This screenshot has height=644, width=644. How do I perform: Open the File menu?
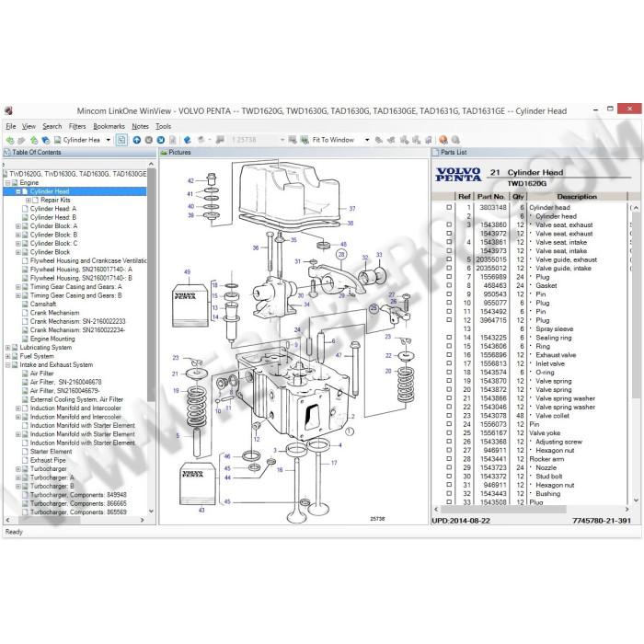pyautogui.click(x=11, y=127)
